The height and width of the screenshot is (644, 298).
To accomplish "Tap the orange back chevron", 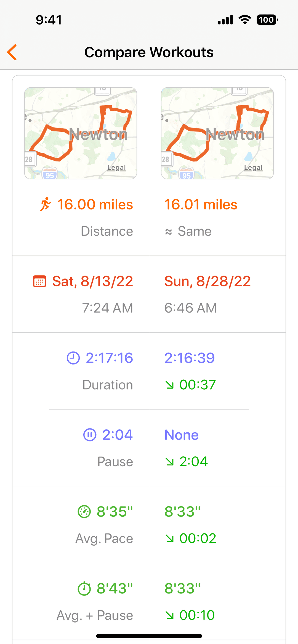I will 12,52.
